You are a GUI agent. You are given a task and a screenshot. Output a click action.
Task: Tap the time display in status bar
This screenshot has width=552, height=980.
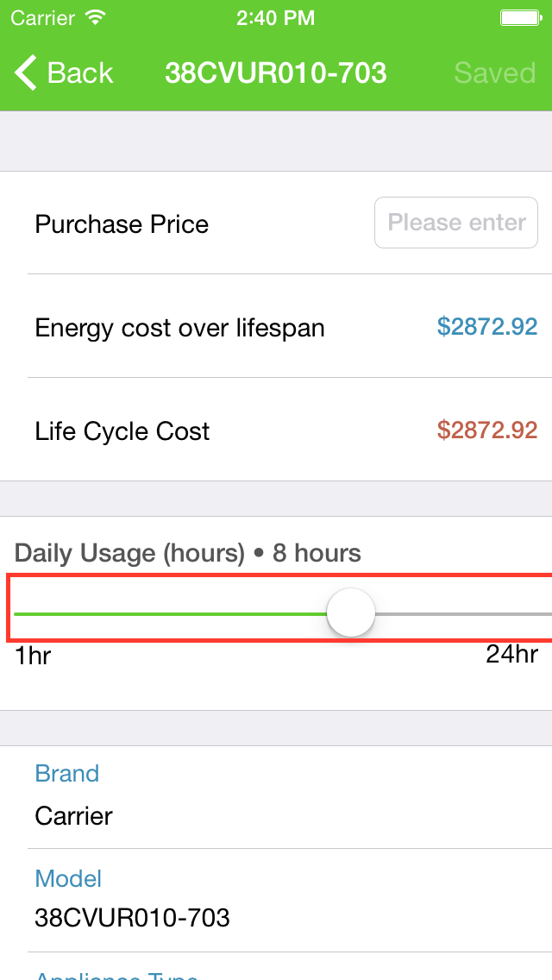pyautogui.click(x=275, y=17)
